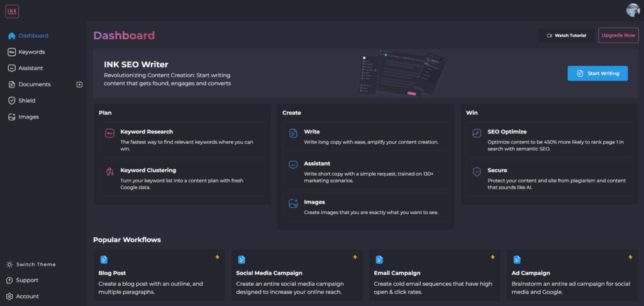Select the Ad Campaign workflow title
The image size is (644, 306).
pos(531,273)
